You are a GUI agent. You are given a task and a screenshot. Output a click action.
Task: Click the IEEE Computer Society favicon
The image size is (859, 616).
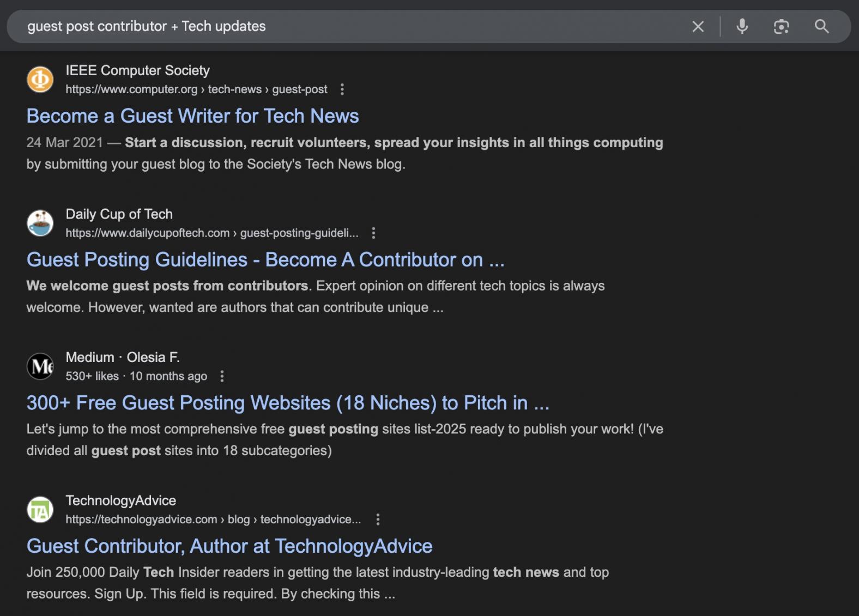40,80
